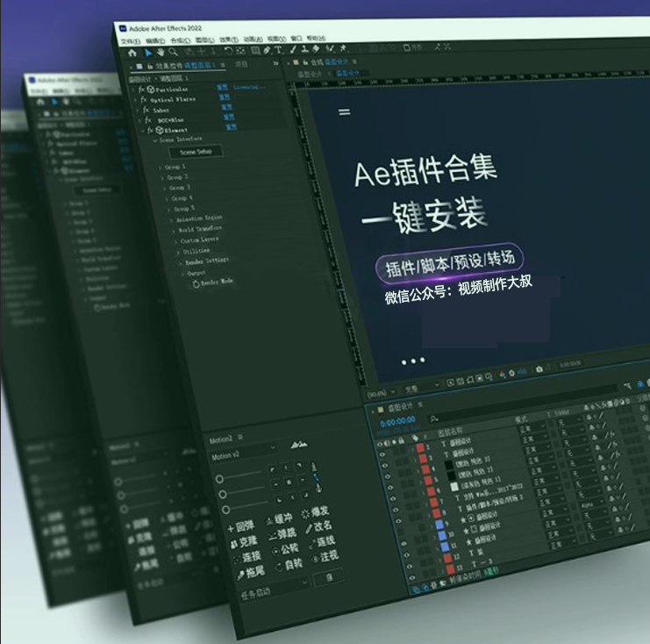Click the bottom-right anchor point grid button
The image size is (650, 644).
[306, 494]
